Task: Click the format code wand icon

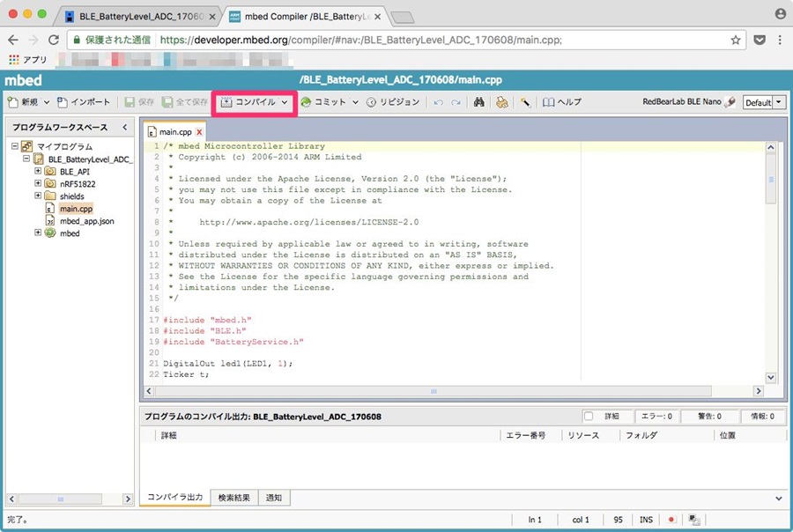Action: point(525,103)
